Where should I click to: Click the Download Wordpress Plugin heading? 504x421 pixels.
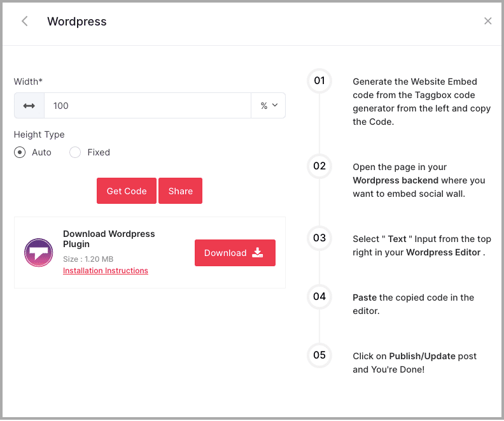click(x=109, y=239)
